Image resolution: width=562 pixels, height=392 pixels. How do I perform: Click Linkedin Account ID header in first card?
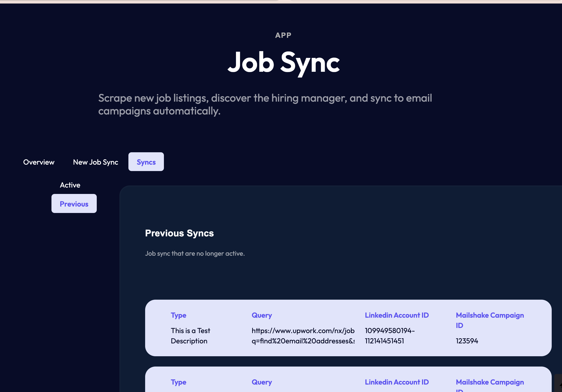(x=397, y=315)
